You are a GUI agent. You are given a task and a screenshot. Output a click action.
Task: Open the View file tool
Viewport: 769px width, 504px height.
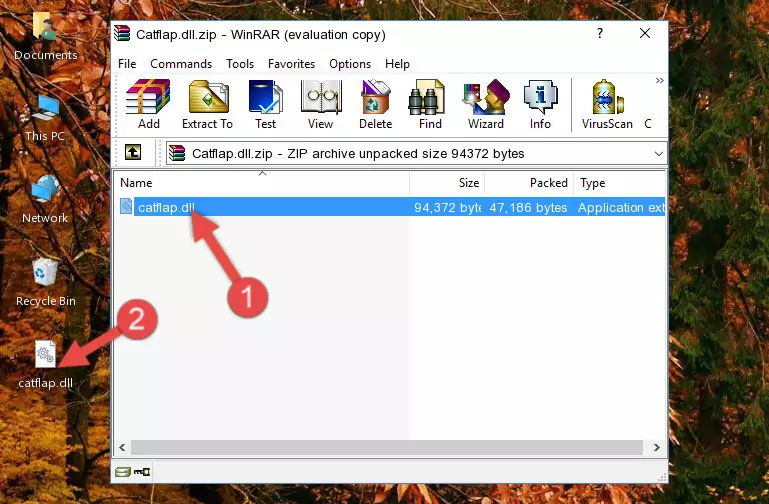pyautogui.click(x=320, y=104)
